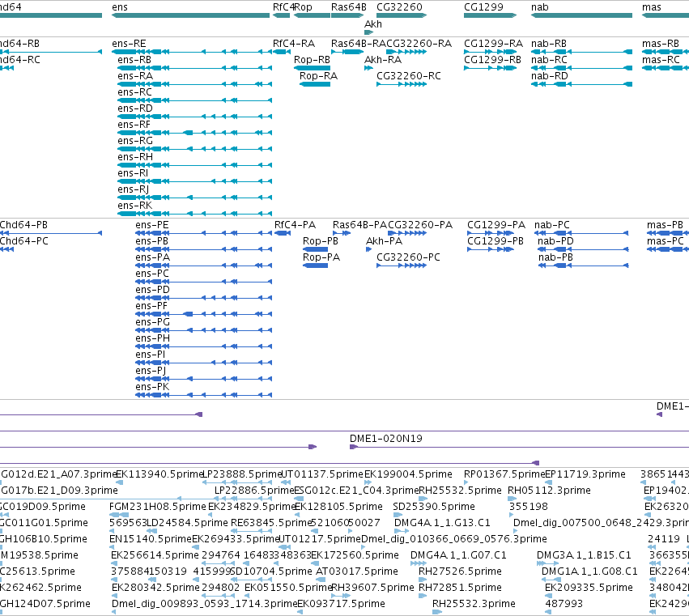Click nab-RB transcript label

coord(549,44)
